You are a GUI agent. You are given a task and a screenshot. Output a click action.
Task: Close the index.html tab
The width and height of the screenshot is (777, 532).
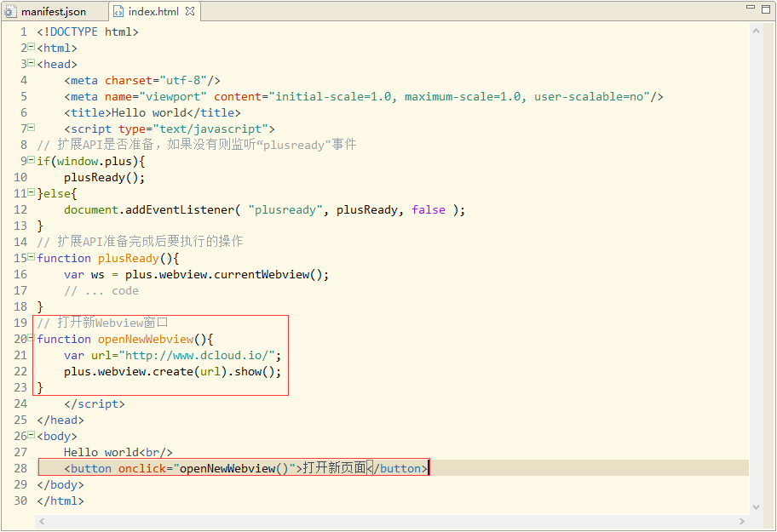tap(190, 12)
